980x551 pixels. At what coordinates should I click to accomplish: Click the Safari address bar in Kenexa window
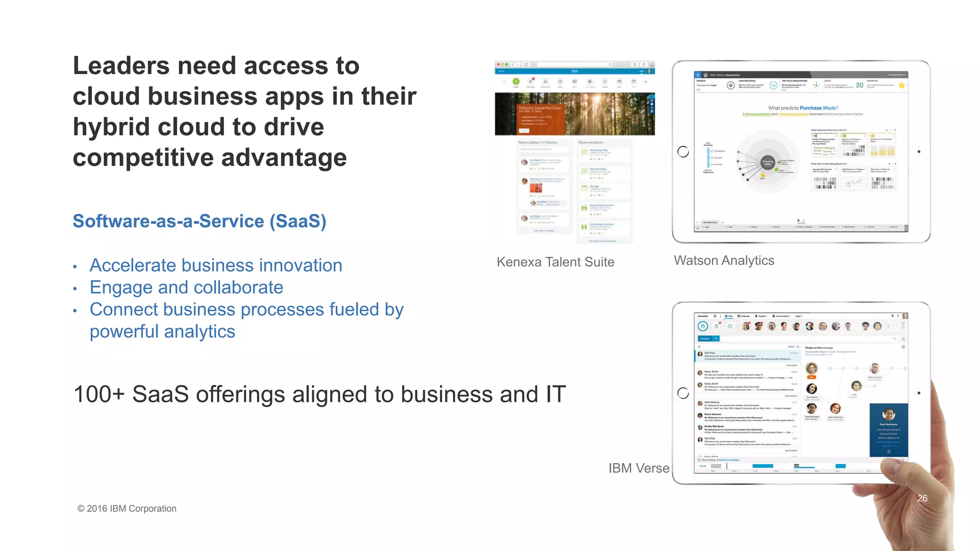pos(575,65)
